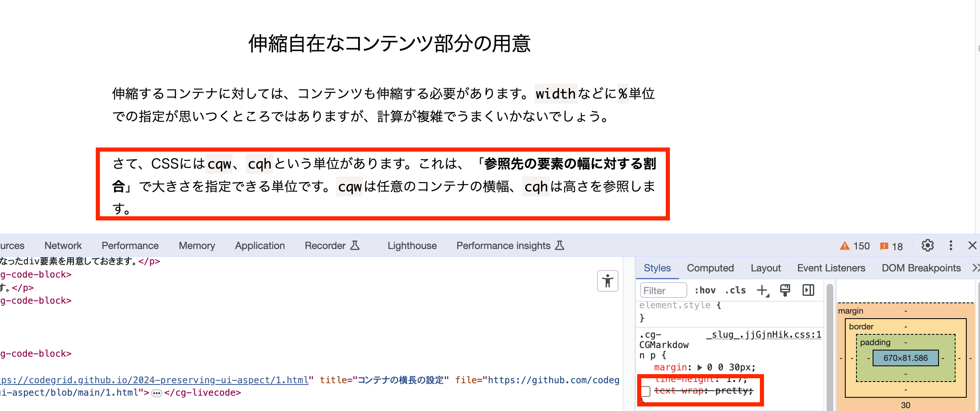Uncheck the text-wrap: pretty property
Viewport: 980px width, 411px height.
(646, 391)
